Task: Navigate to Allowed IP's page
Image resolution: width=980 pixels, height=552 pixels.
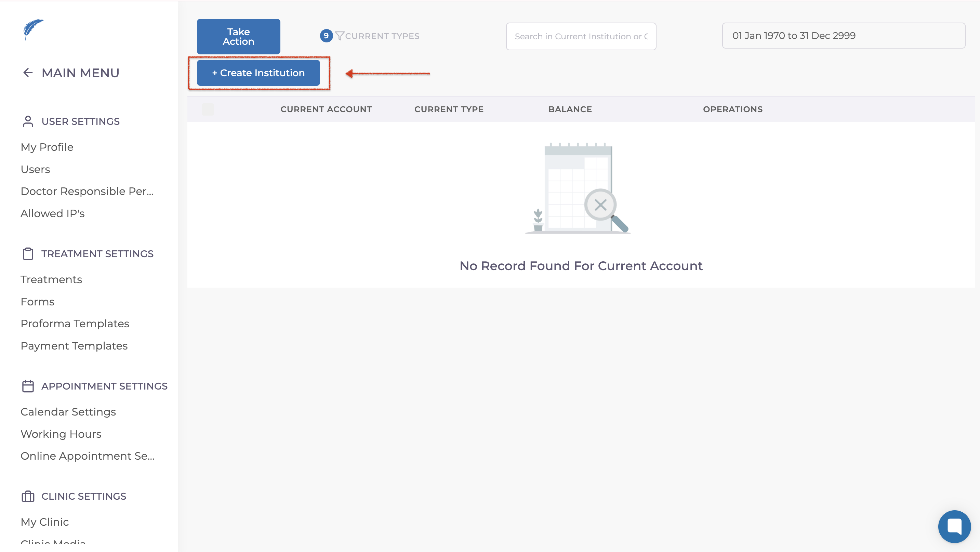Action: 53,213
